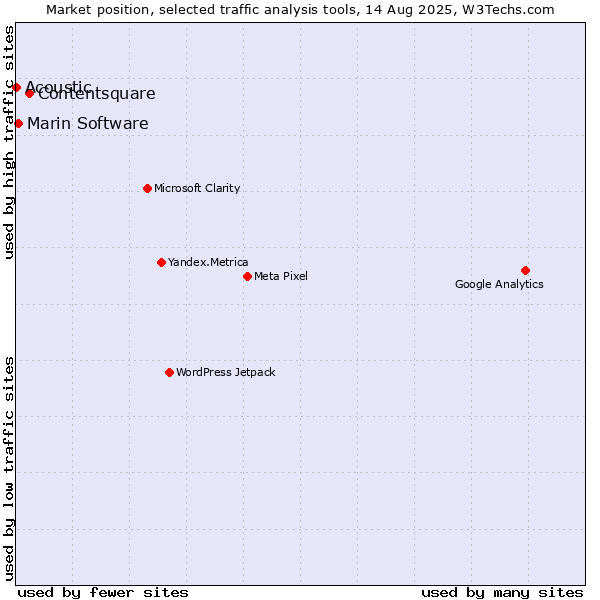Click the 'used by many sites' axis label
Screen dimensions: 600x600
coord(502,593)
